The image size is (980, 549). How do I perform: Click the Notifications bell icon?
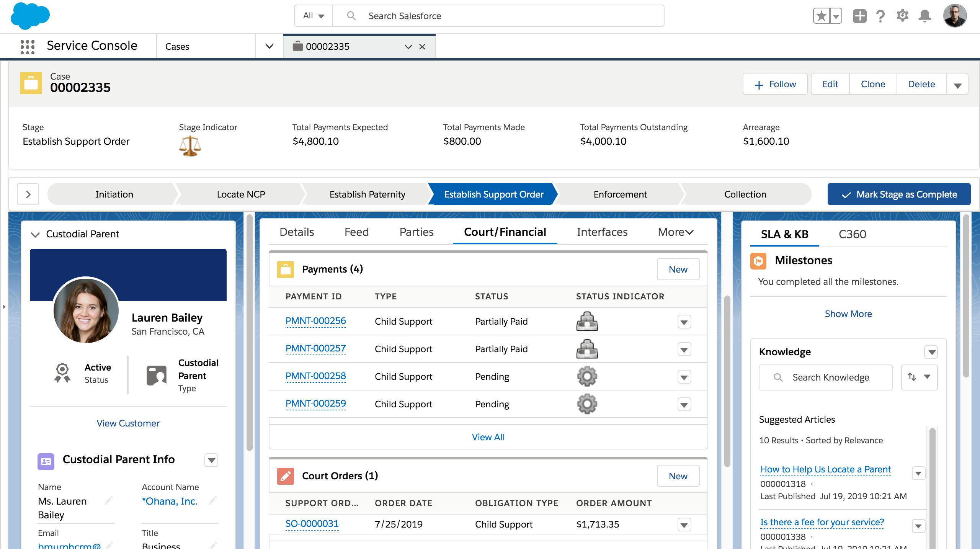coord(925,16)
